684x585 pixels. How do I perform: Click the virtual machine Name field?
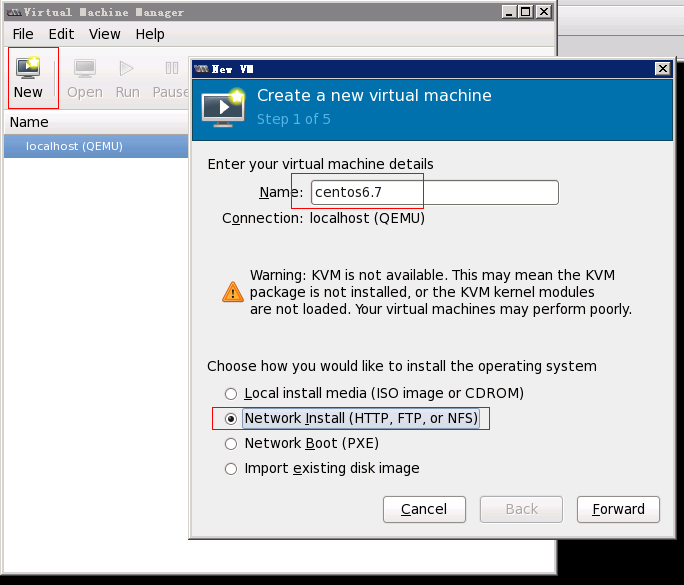434,192
